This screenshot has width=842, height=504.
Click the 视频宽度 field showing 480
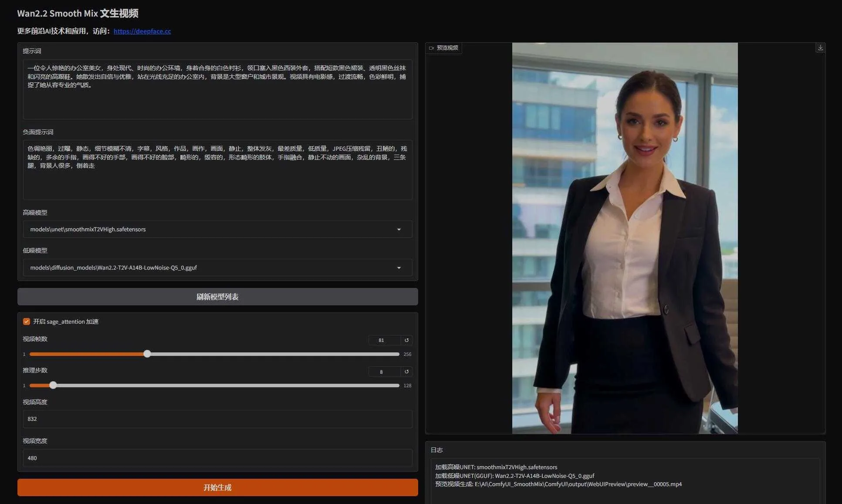pos(217,458)
